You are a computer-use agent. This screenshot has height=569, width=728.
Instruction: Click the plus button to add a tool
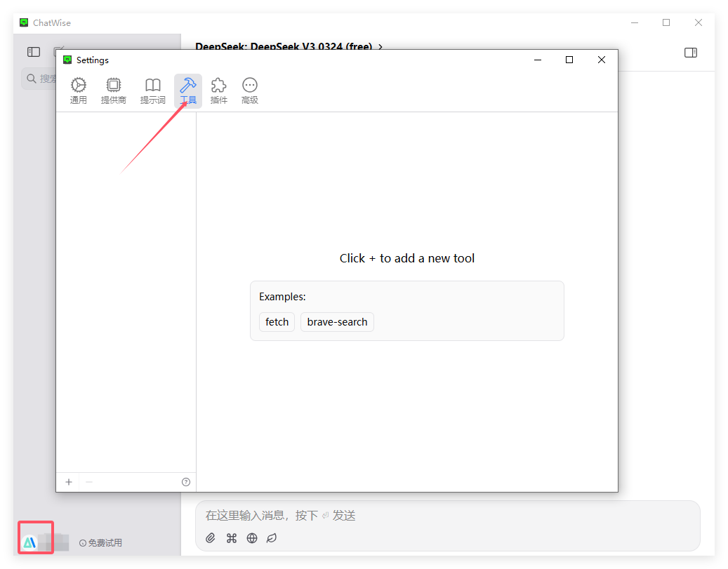(69, 482)
